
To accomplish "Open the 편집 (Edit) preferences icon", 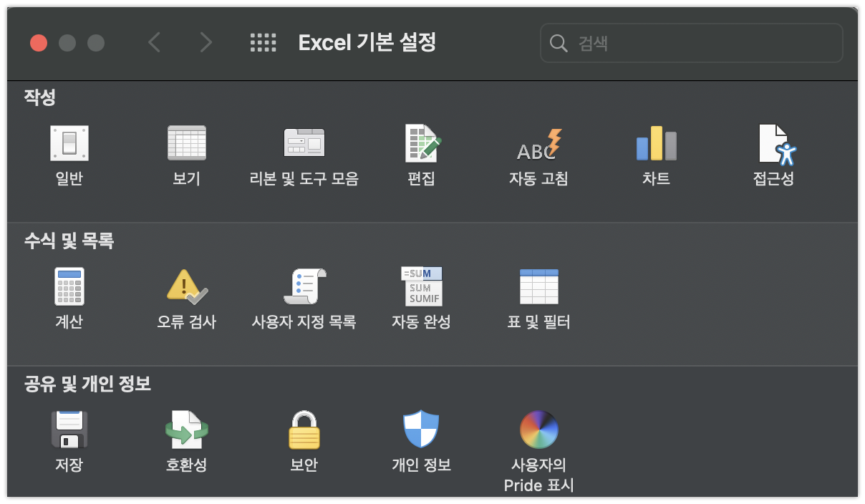I will click(x=422, y=143).
